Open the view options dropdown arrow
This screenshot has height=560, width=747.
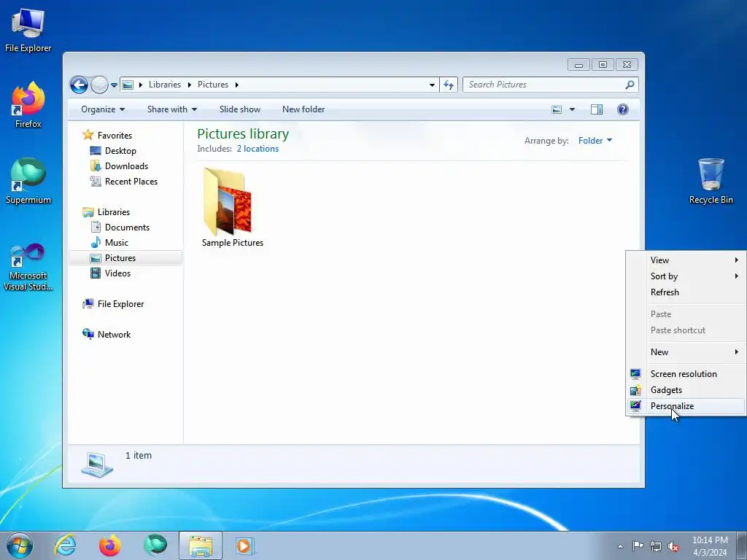click(572, 109)
